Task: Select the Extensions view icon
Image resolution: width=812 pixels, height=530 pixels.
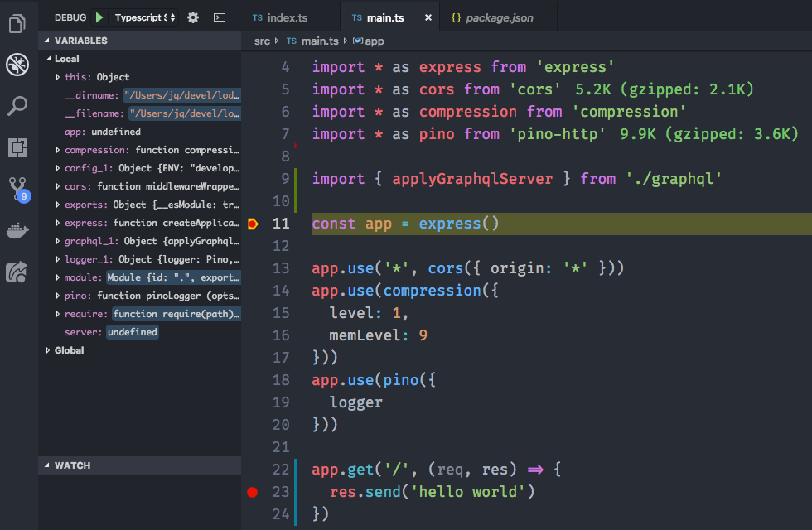Action: pyautogui.click(x=17, y=147)
